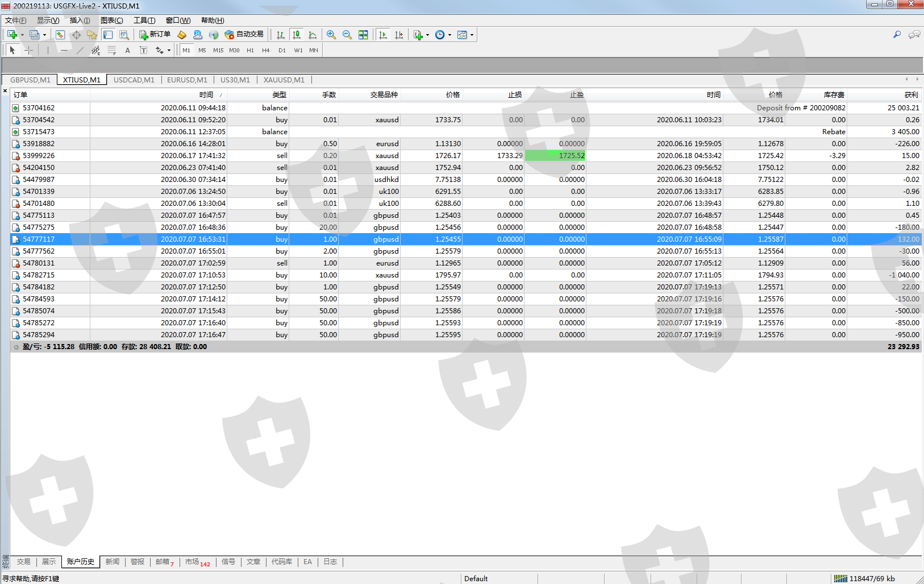The width and height of the screenshot is (924, 584).
Task: Switch chart to line chart display
Action: pos(313,35)
